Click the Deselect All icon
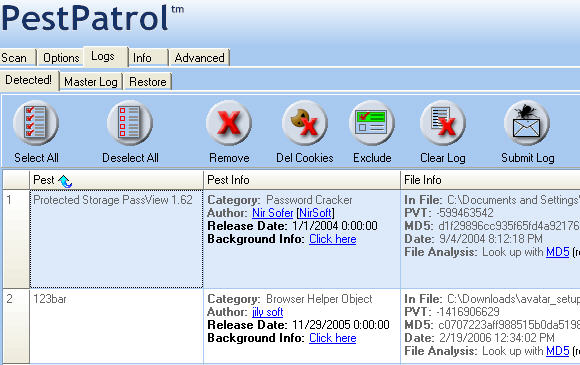This screenshot has height=365, width=580. (130, 122)
